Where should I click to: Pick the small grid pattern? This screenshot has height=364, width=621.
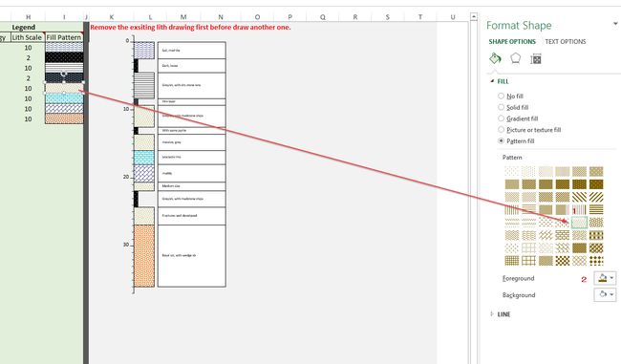click(x=512, y=261)
